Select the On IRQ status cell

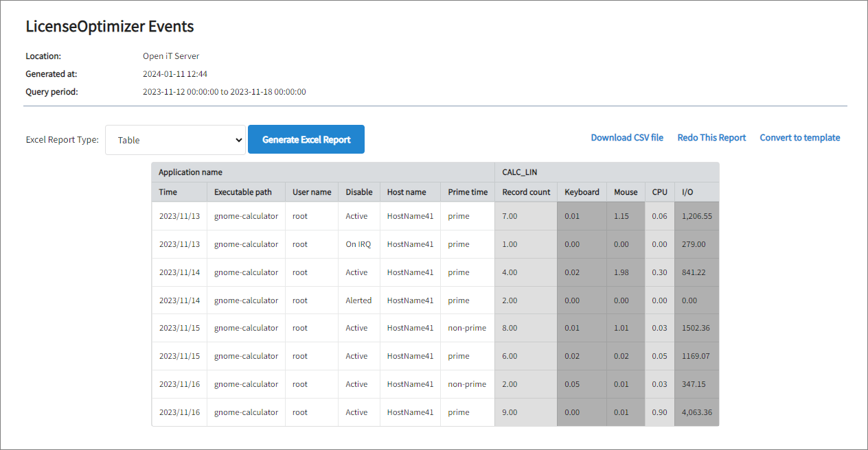(x=357, y=244)
